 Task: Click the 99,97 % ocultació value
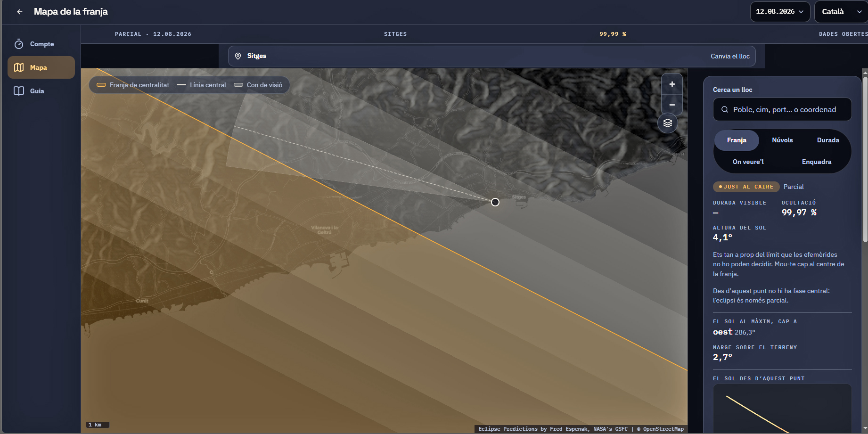point(799,213)
